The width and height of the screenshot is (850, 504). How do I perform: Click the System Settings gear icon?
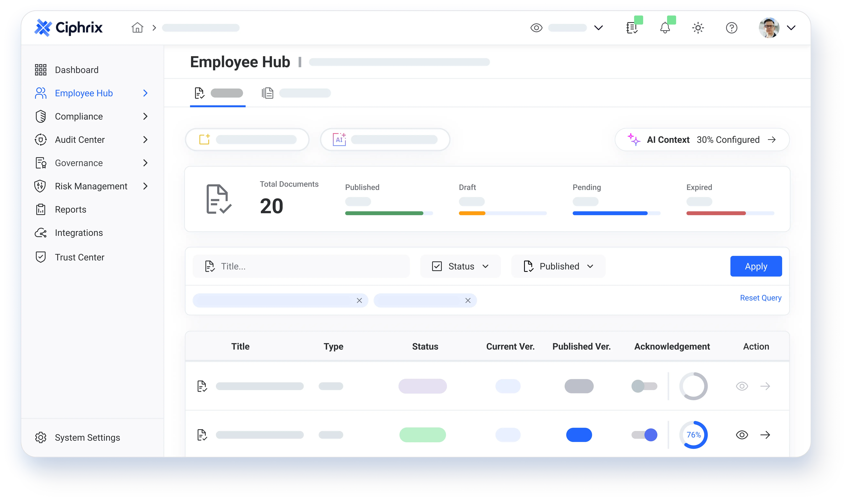coord(41,437)
